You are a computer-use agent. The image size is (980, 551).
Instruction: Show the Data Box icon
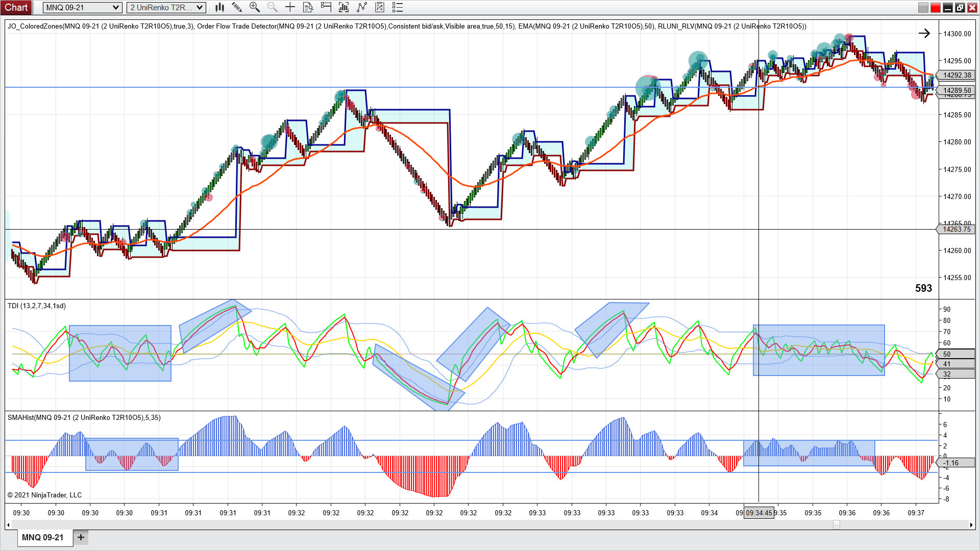tap(308, 7)
